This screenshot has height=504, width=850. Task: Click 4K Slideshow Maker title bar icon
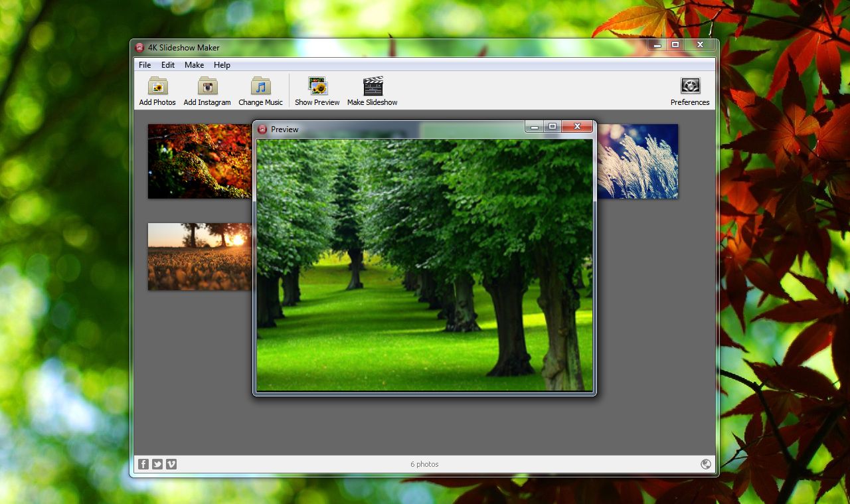click(x=139, y=48)
